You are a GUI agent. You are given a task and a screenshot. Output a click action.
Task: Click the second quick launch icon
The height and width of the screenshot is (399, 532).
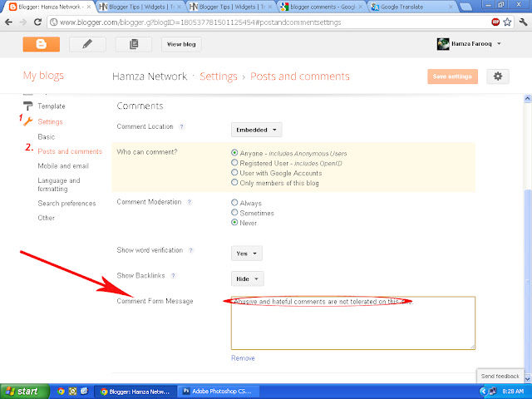tap(72, 392)
